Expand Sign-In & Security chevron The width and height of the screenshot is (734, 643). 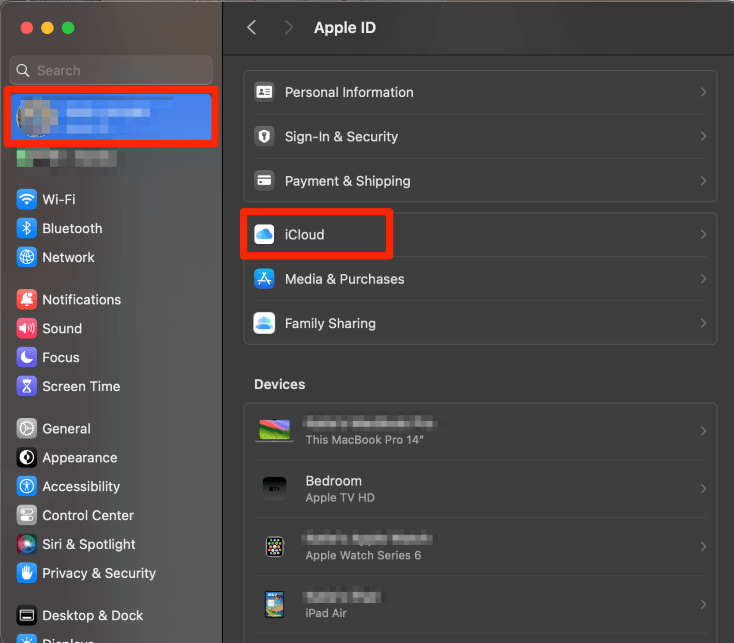(x=703, y=137)
